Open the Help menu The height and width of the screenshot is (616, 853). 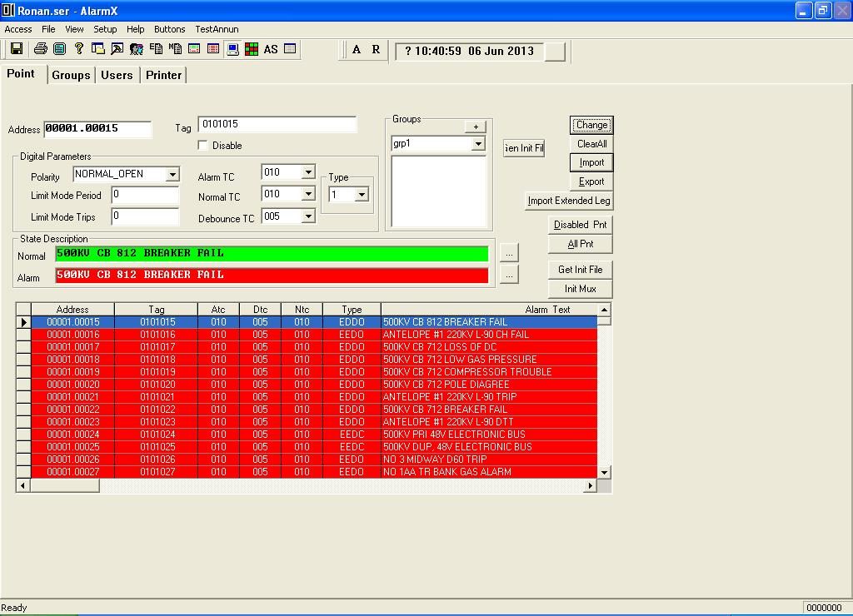(136, 29)
